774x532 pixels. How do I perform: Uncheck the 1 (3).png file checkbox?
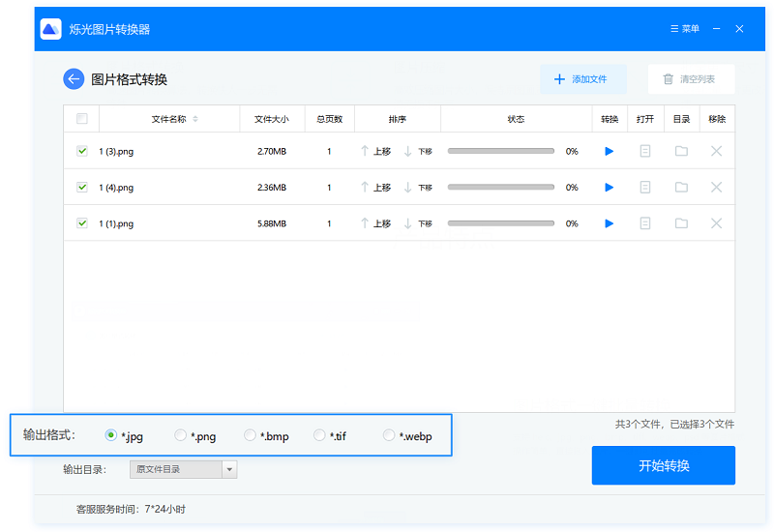click(82, 151)
